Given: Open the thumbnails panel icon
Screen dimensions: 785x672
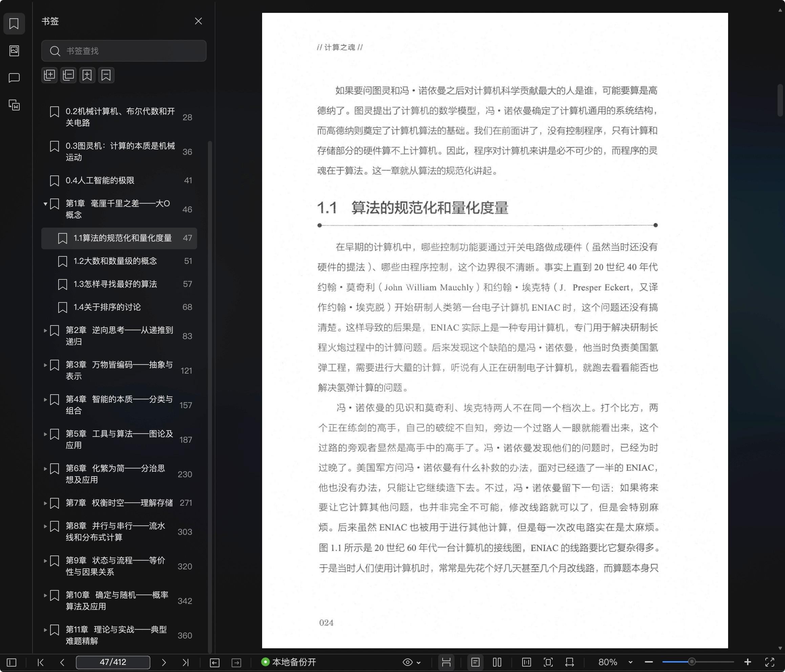Looking at the screenshot, I should (x=14, y=51).
